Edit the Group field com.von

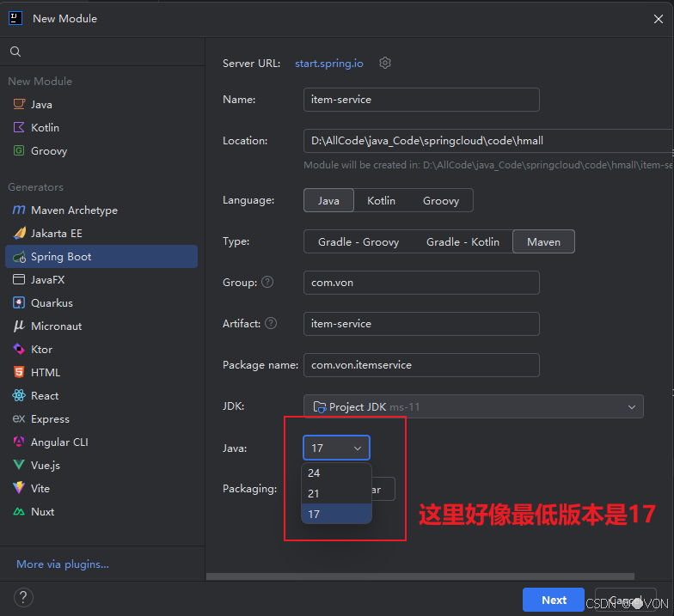(x=421, y=283)
